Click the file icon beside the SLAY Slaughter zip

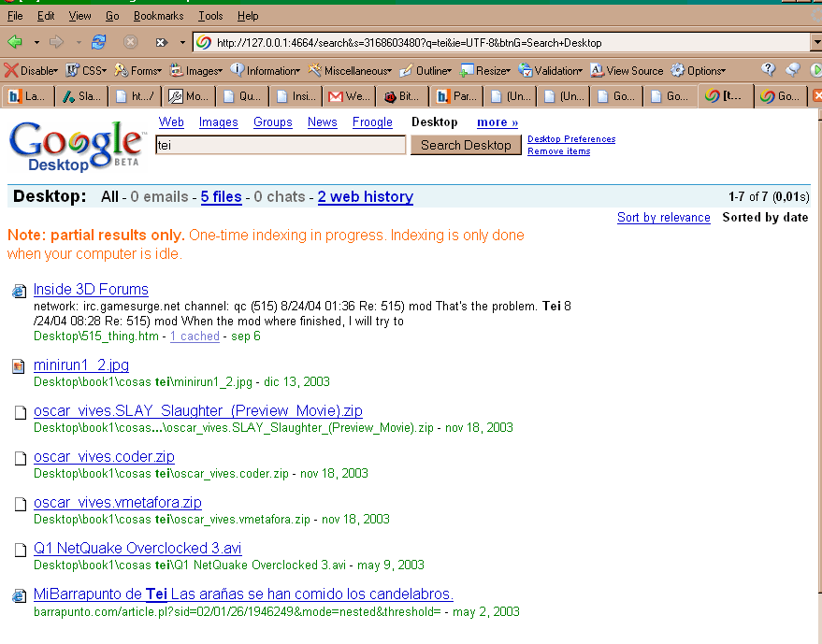21,412
